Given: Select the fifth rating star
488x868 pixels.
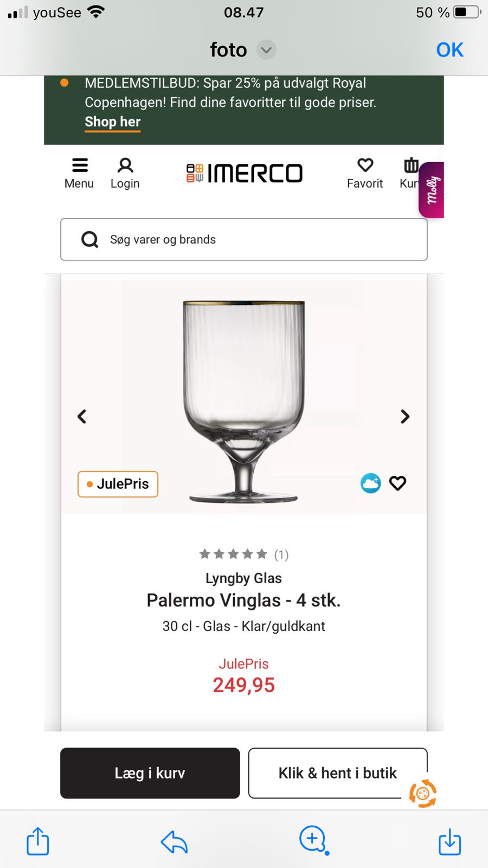Looking at the screenshot, I should click(x=262, y=554).
